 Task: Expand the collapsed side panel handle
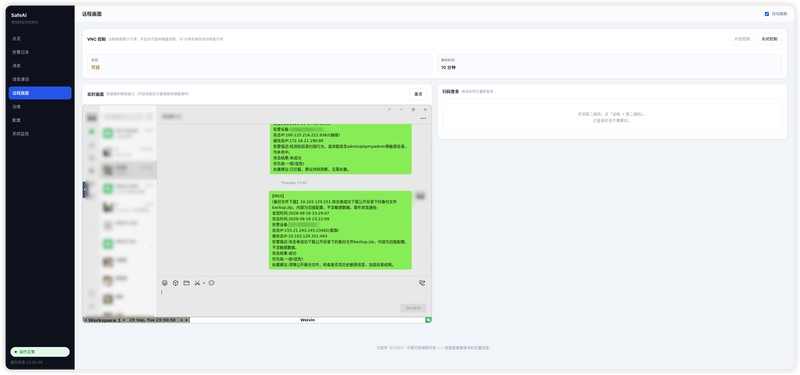(85, 190)
